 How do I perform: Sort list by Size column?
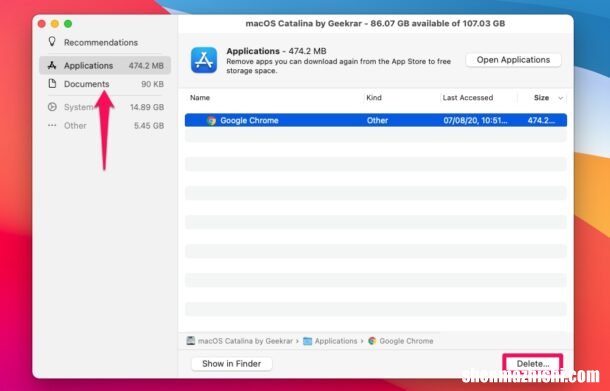(541, 98)
